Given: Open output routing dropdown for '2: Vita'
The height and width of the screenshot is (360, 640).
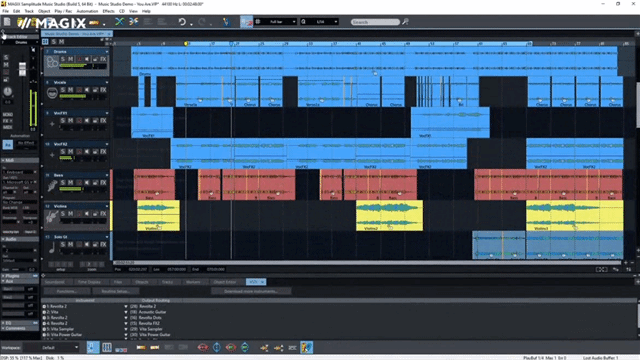Looking at the screenshot, I should [126, 312].
